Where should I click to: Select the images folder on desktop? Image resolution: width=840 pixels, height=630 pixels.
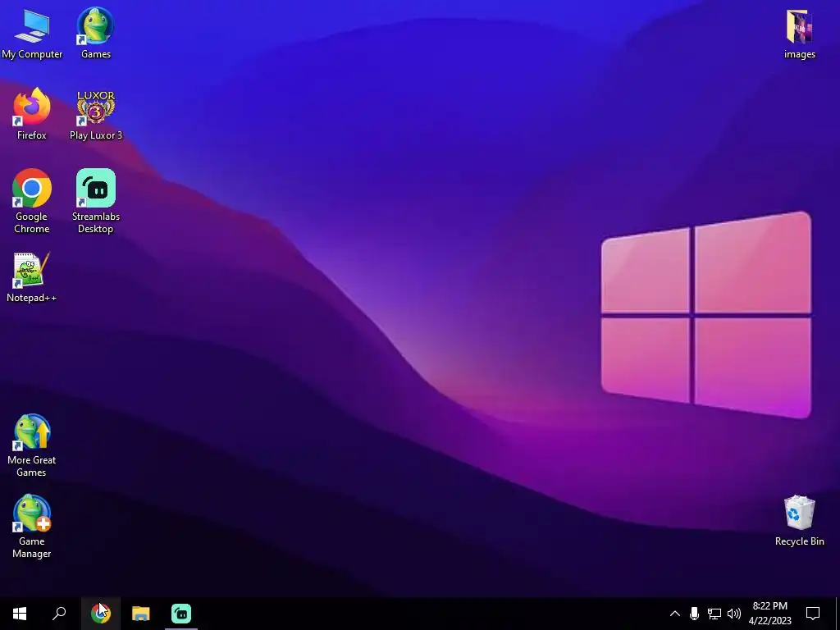pyautogui.click(x=799, y=34)
